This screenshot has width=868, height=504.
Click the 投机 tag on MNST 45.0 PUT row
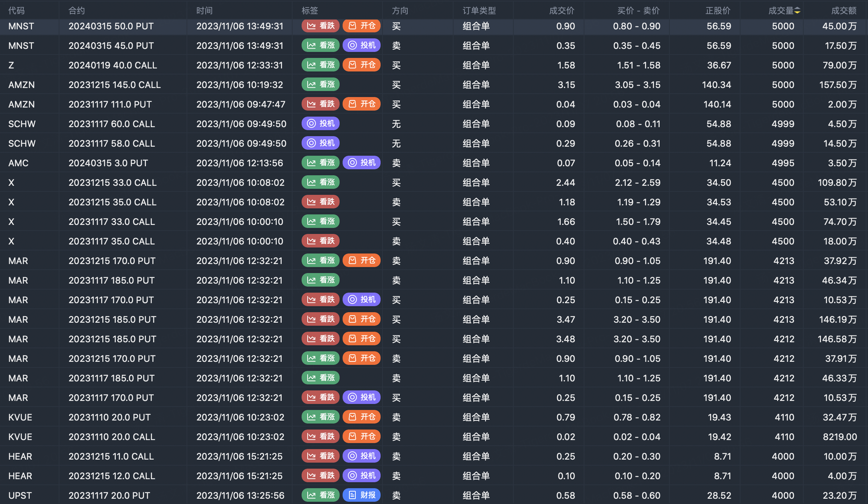tap(361, 46)
